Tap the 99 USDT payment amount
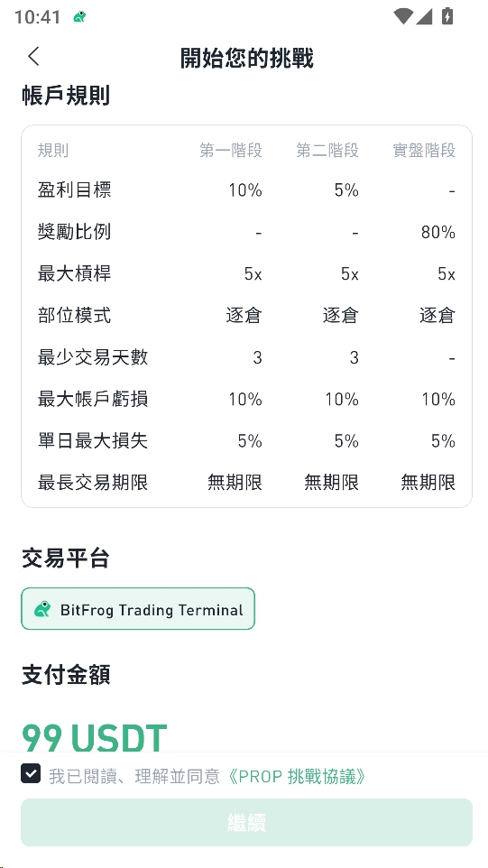The width and height of the screenshot is (488, 868). 94,737
